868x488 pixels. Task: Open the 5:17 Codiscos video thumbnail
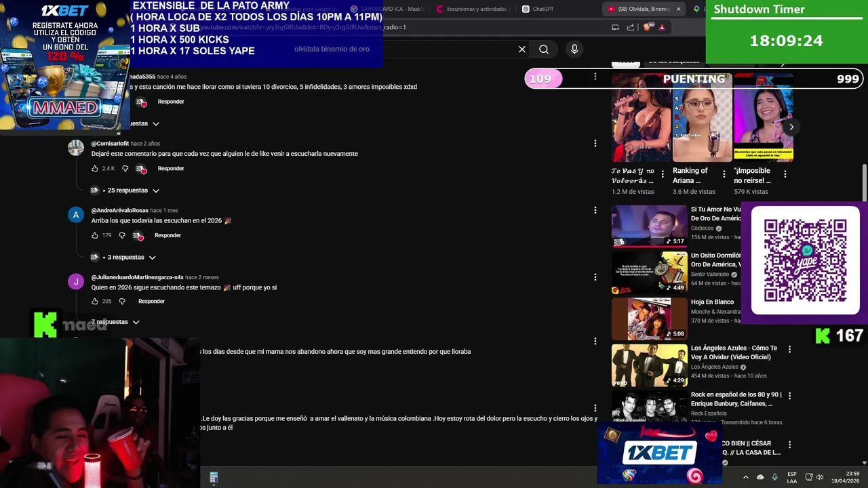point(650,226)
